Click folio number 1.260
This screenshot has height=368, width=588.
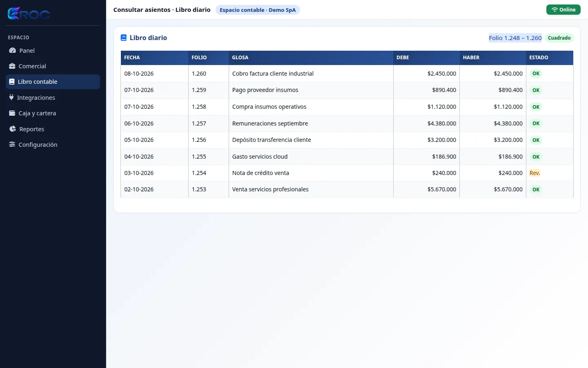click(x=199, y=74)
